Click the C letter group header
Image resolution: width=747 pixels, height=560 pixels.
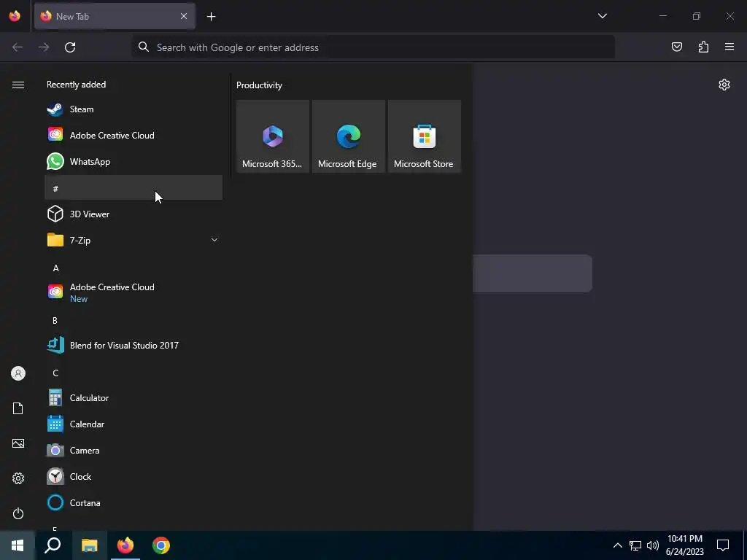(x=133, y=373)
